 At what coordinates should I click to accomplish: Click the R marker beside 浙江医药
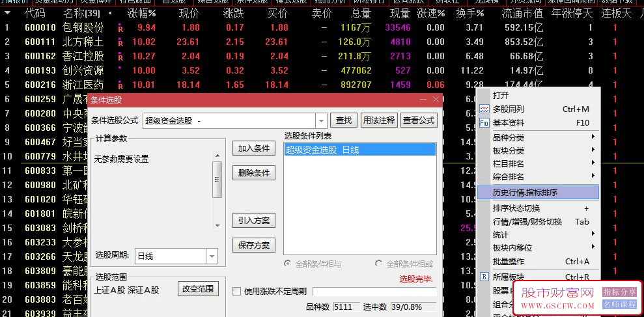tap(120, 86)
